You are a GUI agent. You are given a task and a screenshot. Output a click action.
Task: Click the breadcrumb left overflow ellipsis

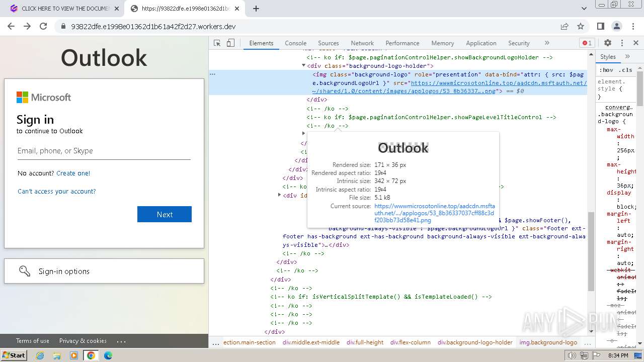[215, 343]
